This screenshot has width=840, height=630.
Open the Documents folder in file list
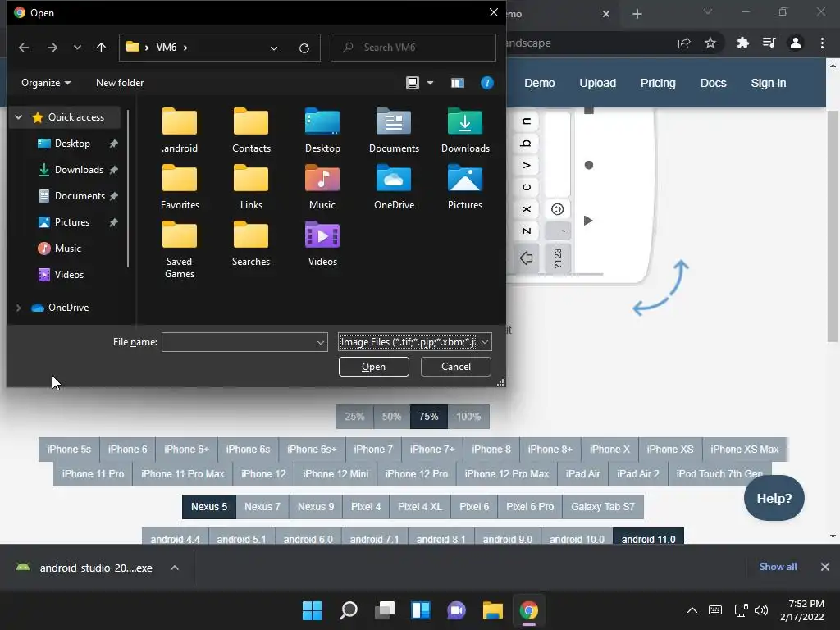point(394,130)
